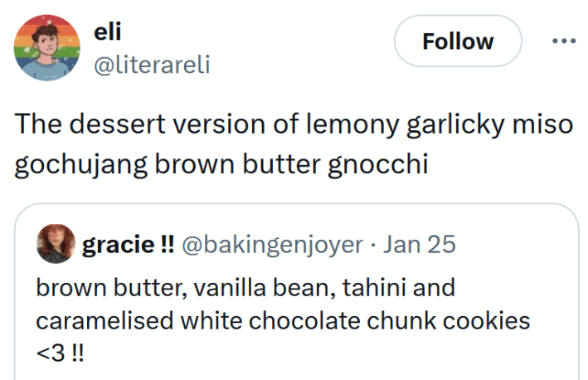
Task: Follow the eli account
Action: pos(457,41)
